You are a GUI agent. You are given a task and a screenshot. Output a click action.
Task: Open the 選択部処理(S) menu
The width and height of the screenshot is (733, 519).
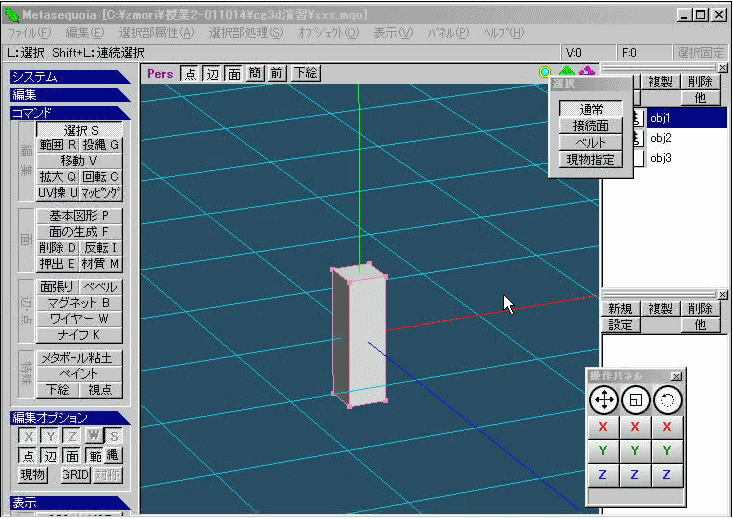245,33
